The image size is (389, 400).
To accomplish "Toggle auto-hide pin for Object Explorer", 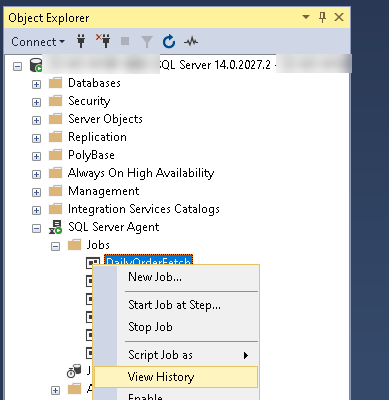I will (x=322, y=17).
